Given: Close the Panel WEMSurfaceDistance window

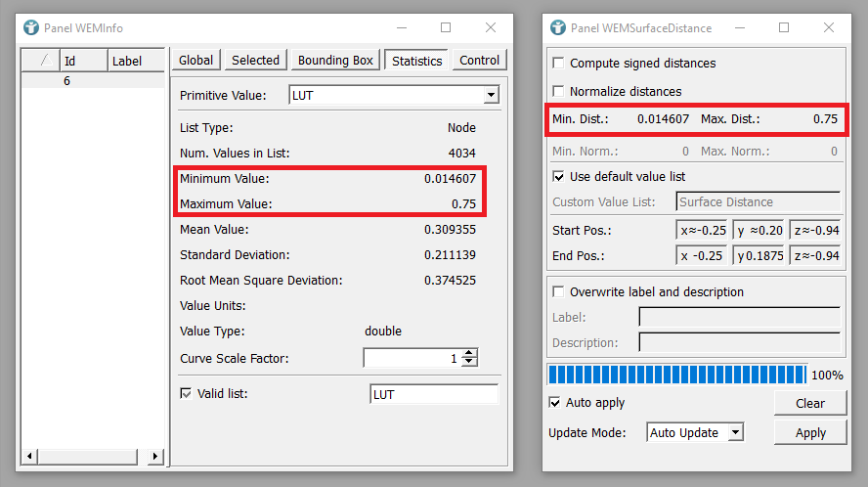Looking at the screenshot, I should pos(829,28).
